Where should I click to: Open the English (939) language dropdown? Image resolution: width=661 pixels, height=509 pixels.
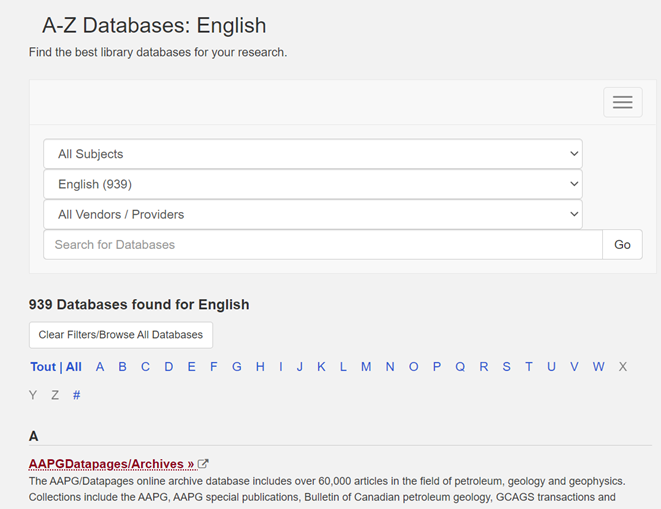tap(312, 184)
